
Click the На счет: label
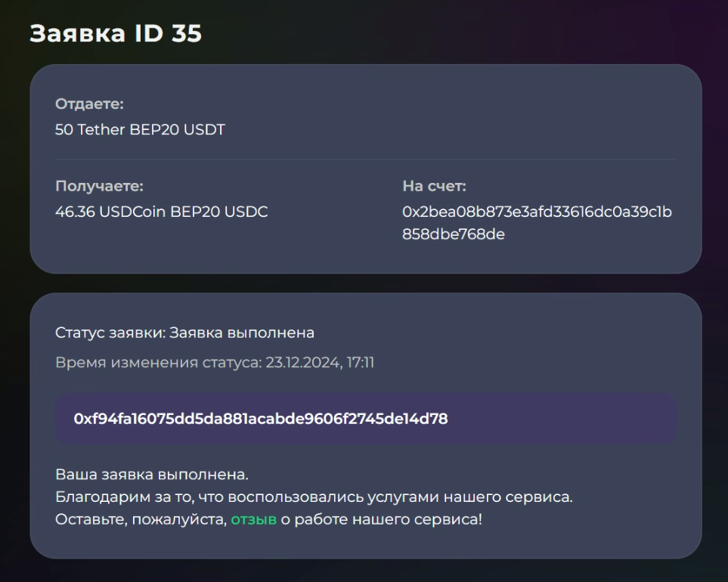click(x=434, y=186)
